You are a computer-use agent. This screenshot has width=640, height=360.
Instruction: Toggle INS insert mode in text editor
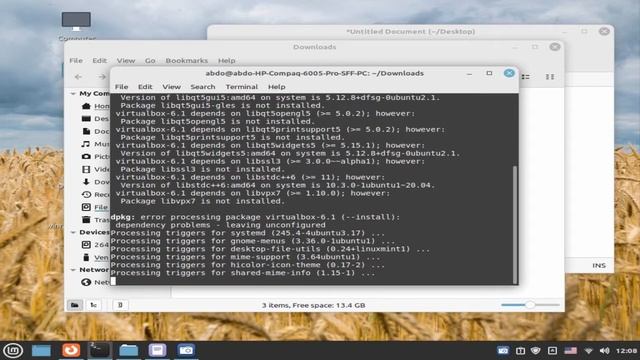click(x=599, y=265)
